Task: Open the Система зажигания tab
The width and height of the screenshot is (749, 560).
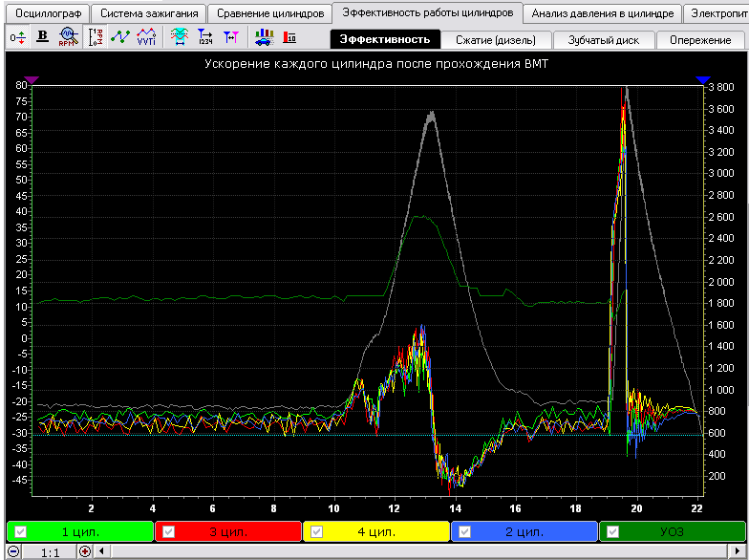Action: tap(149, 13)
